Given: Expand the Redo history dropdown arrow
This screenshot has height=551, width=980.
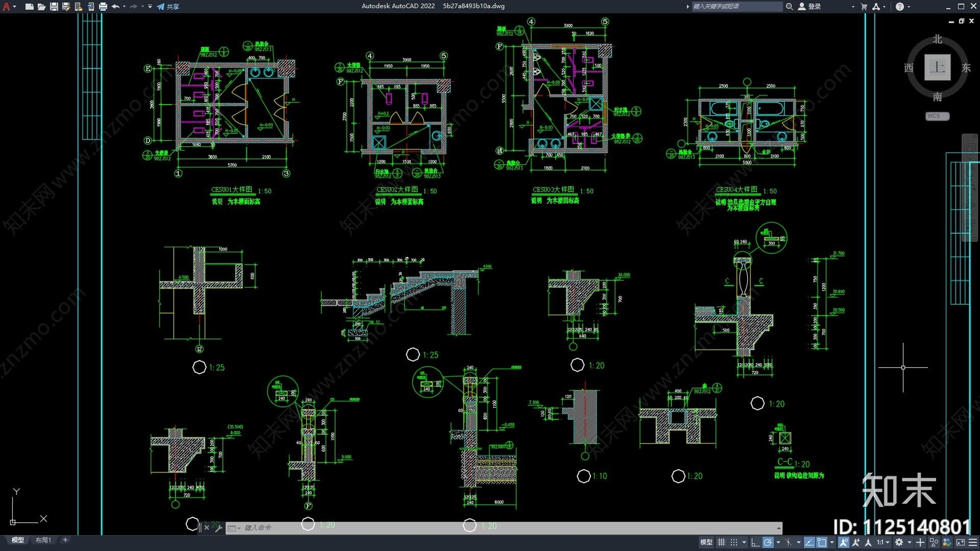Looking at the screenshot, I should pyautogui.click(x=142, y=6).
